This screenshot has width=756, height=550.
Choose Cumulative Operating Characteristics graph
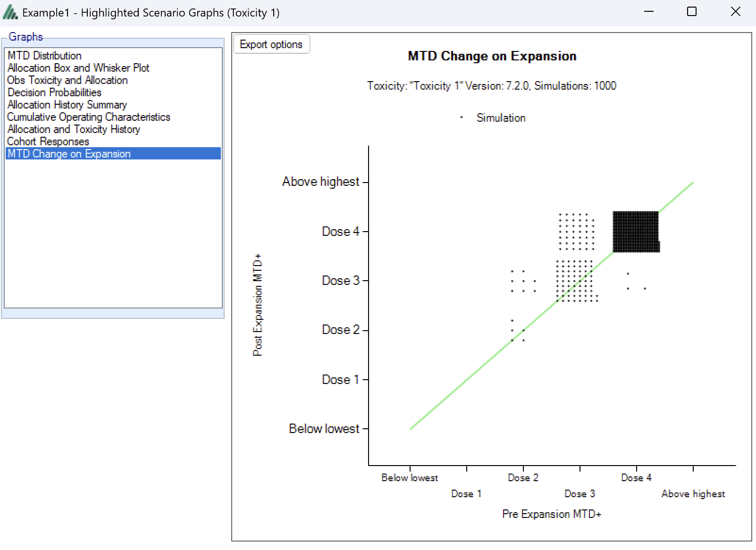pyautogui.click(x=89, y=117)
